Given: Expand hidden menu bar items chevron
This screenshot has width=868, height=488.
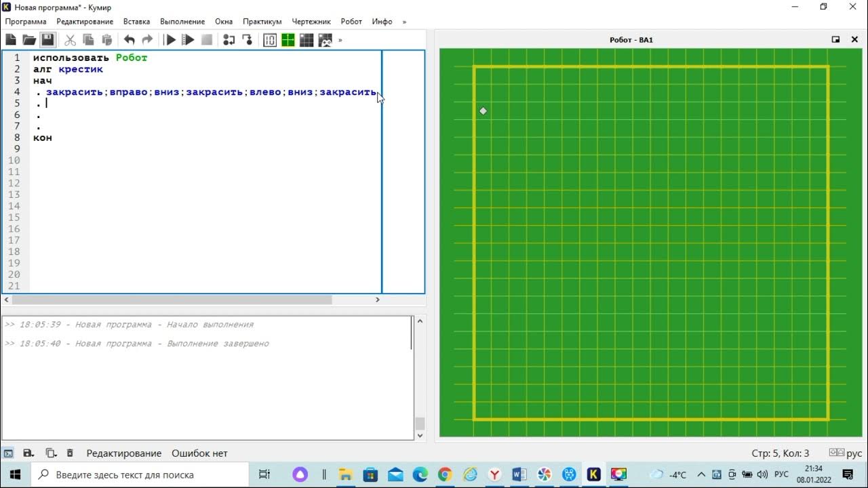Looking at the screenshot, I should (x=405, y=22).
